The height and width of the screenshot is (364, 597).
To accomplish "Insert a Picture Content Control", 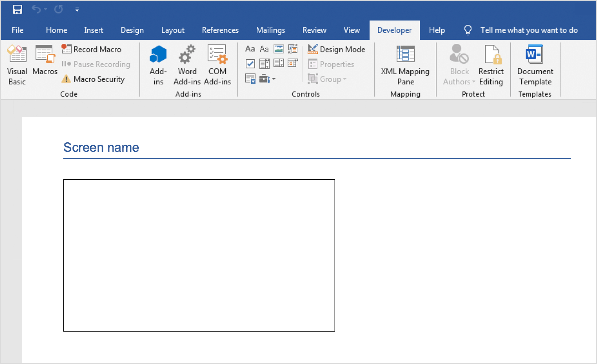I will [278, 49].
